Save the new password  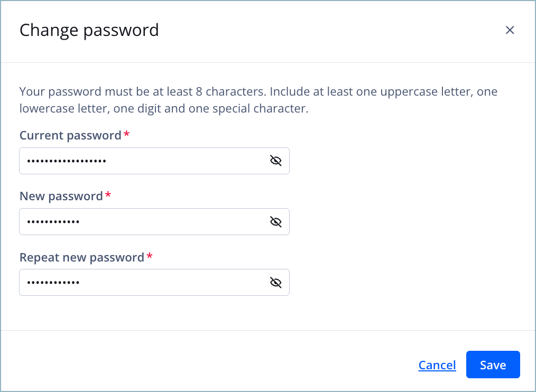pyautogui.click(x=493, y=365)
